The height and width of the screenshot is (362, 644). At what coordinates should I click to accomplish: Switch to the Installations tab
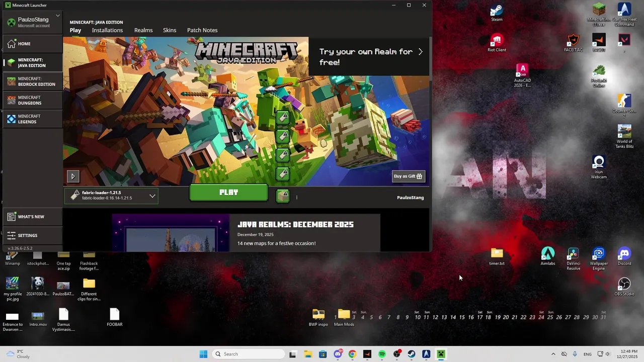(x=107, y=30)
